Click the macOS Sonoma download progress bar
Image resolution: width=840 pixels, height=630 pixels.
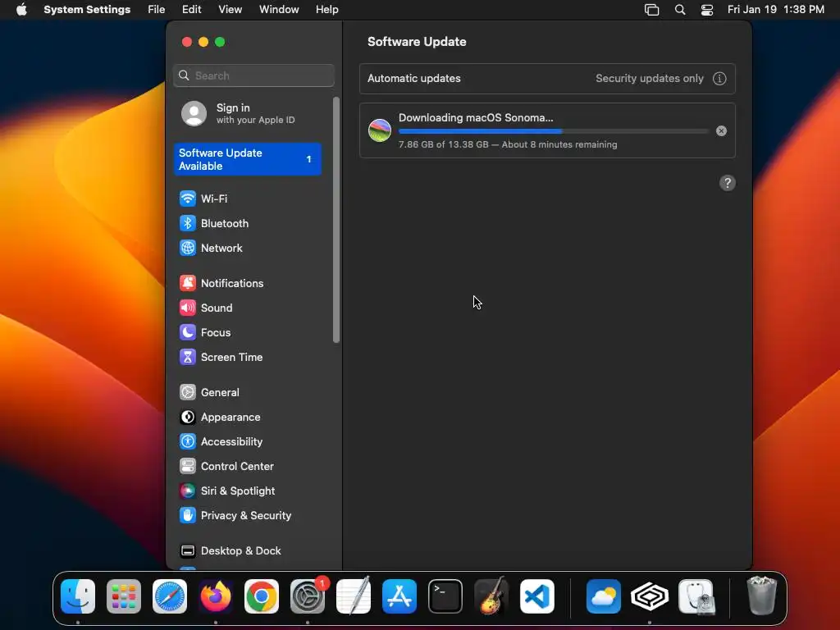coord(554,131)
